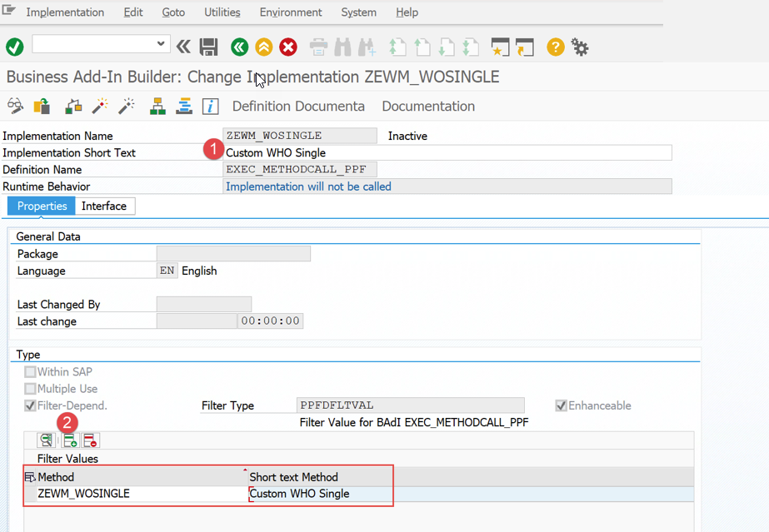Click the 'Custom WHO Single' short text cell
This screenshot has height=532, width=769.
click(322, 494)
